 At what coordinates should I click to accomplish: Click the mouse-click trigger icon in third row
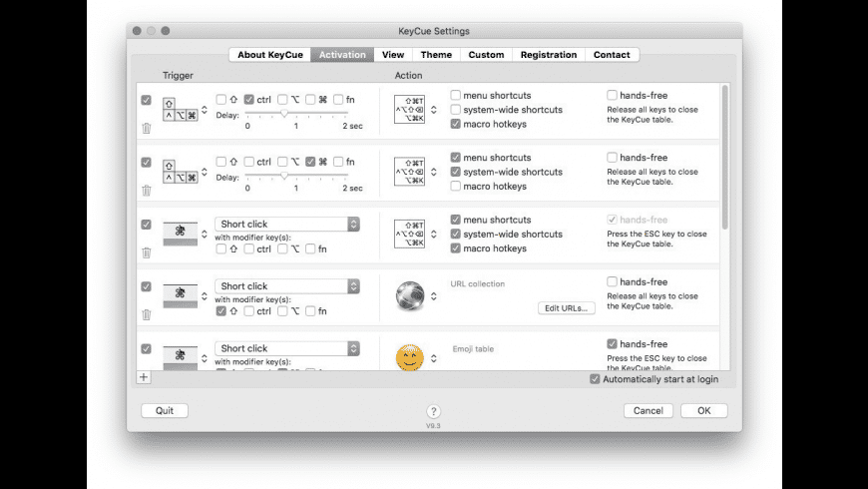pos(180,234)
